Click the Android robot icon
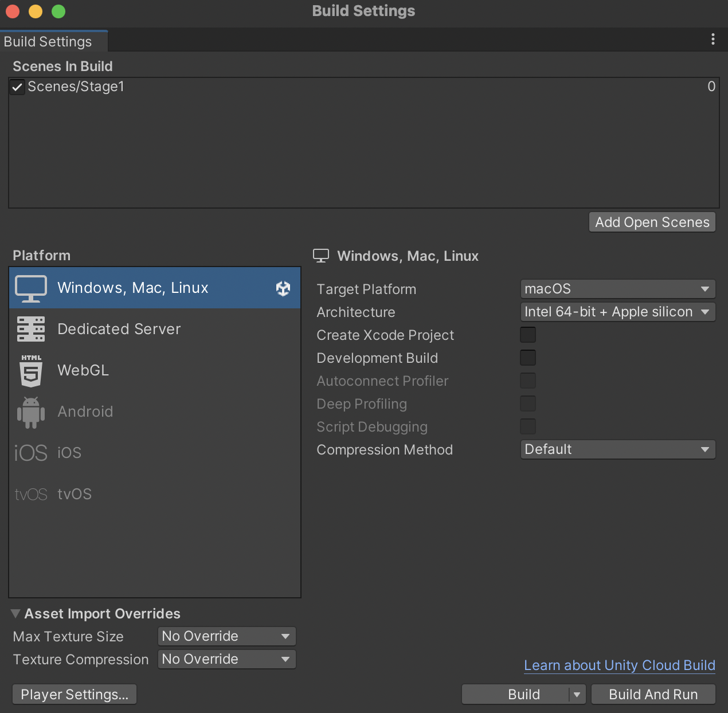The width and height of the screenshot is (728, 713). click(x=31, y=412)
